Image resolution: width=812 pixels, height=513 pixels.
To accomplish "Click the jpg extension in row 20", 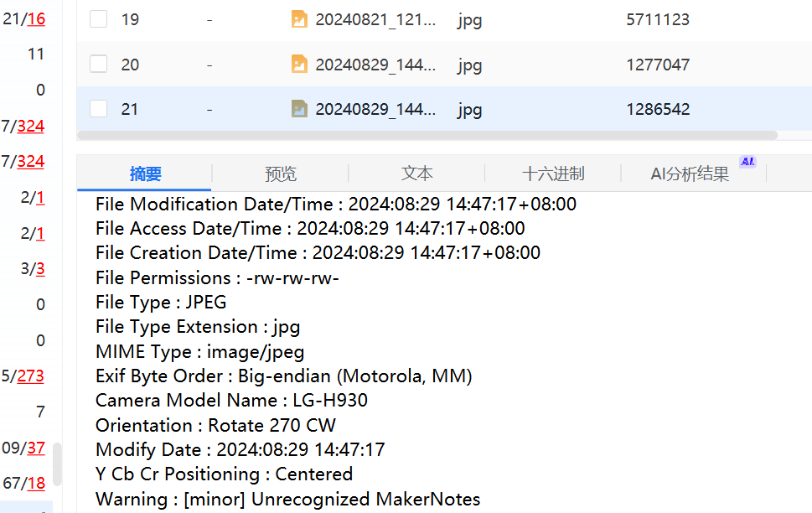I will click(469, 66).
